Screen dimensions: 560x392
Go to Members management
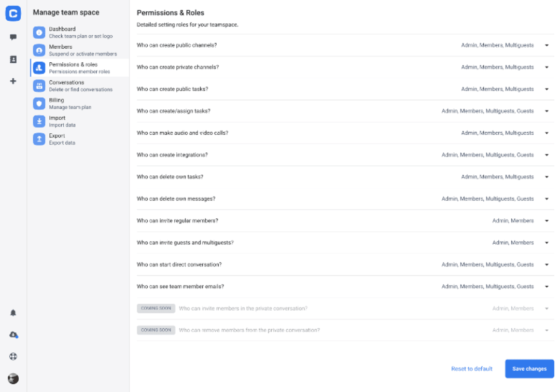coord(61,50)
